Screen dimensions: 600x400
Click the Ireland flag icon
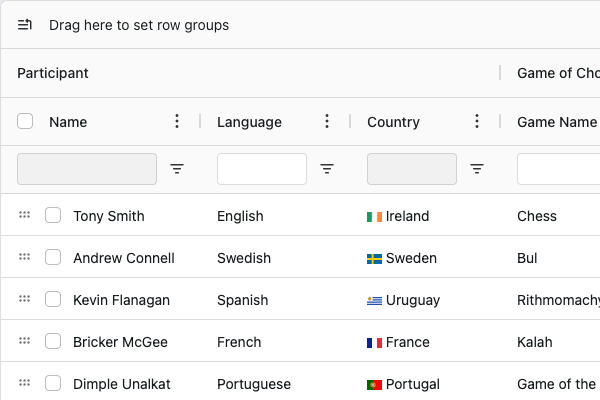click(x=375, y=216)
